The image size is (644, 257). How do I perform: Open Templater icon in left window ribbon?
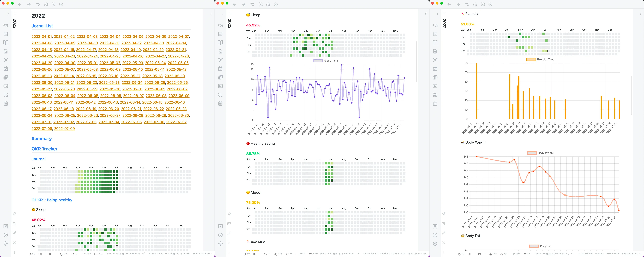tap(5, 25)
